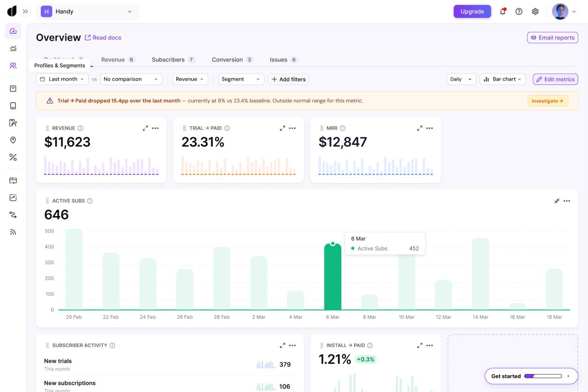Screen dimensions: 588x392
Task: Click the notifications bell icon
Action: pos(503,12)
